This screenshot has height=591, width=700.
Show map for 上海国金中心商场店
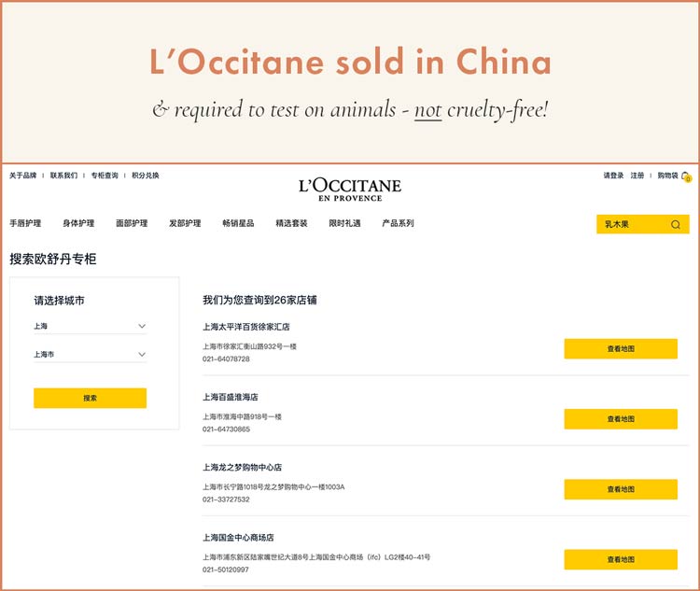click(x=621, y=559)
